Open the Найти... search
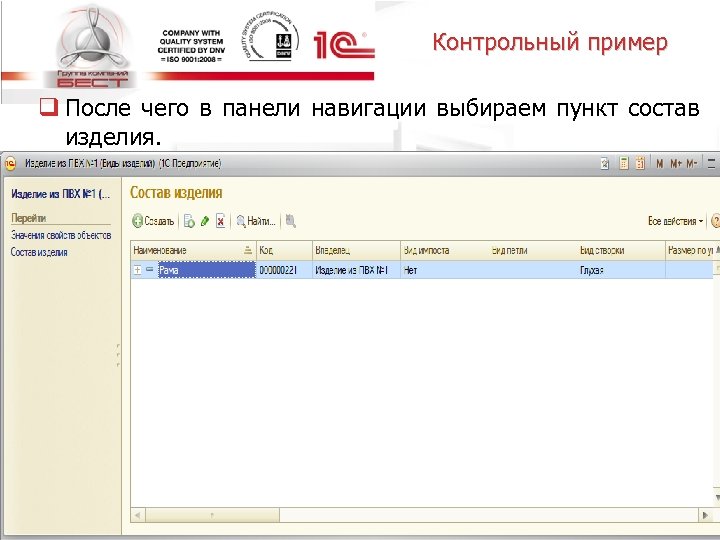Viewport: 720px width, 540px height. [256, 221]
